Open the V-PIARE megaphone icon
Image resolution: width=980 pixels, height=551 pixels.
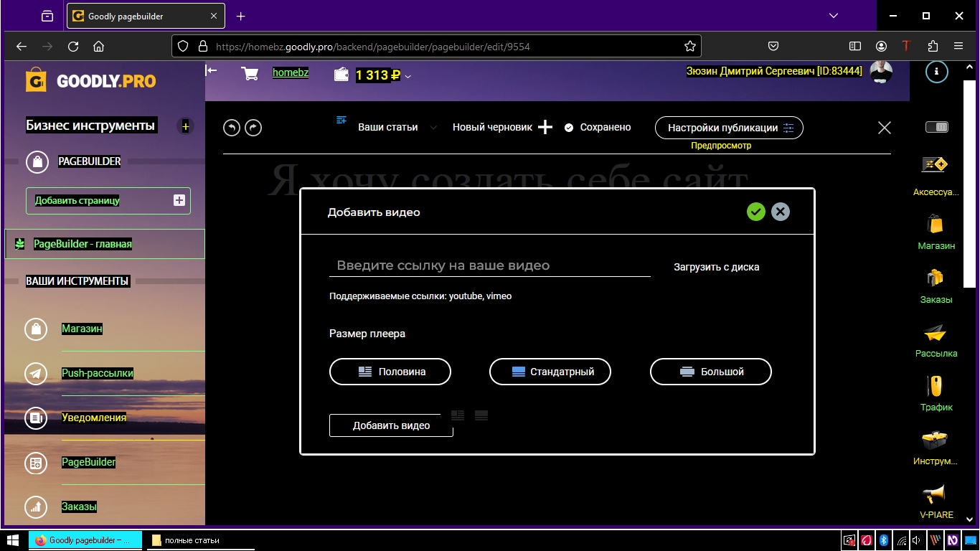935,494
